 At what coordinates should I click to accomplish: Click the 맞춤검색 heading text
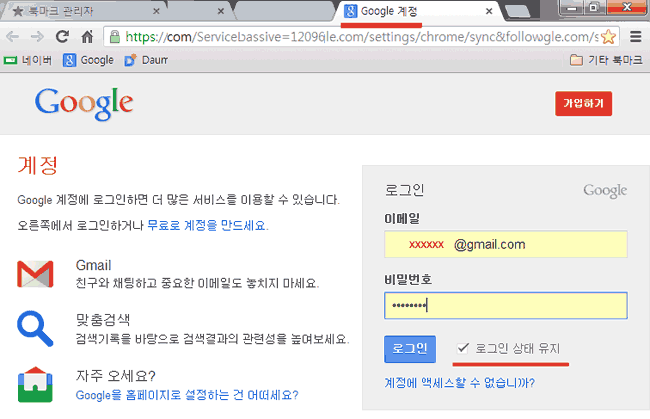pos(103,320)
